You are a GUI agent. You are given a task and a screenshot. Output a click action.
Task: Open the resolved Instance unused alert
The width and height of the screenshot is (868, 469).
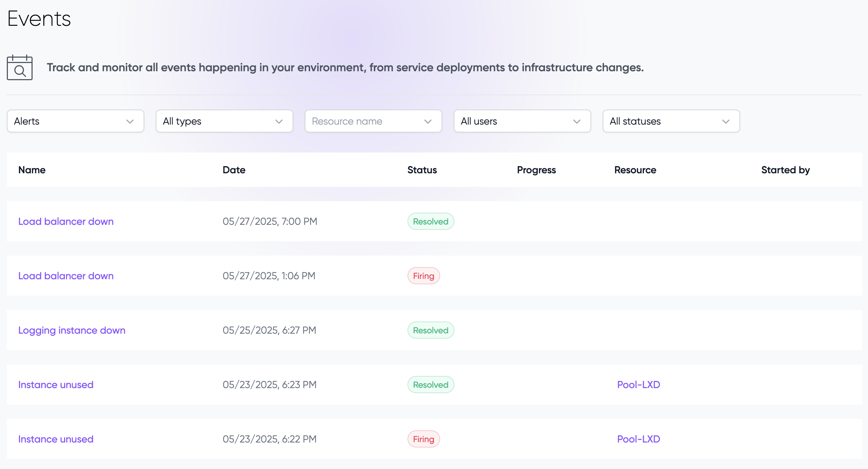[x=56, y=385]
